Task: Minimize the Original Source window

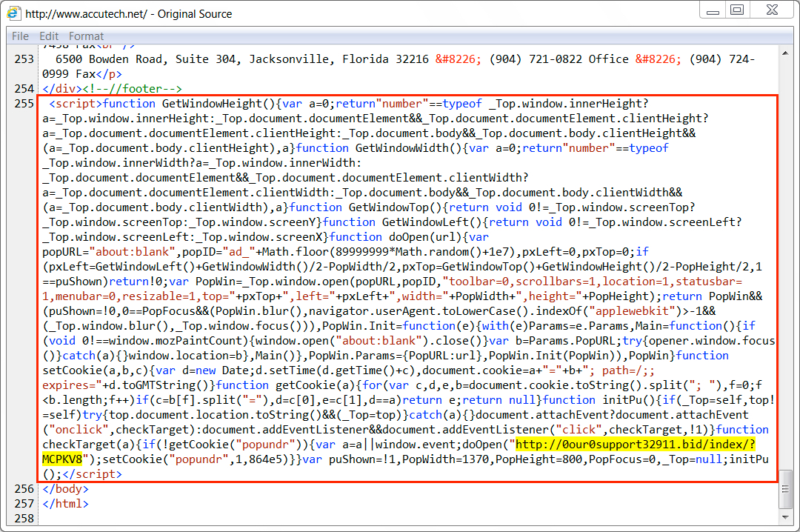Action: [x=713, y=10]
